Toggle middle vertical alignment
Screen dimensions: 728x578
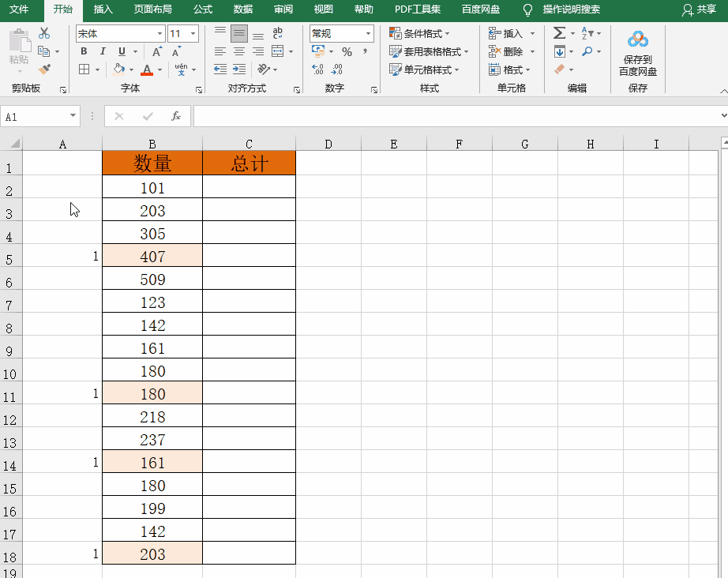(x=239, y=33)
